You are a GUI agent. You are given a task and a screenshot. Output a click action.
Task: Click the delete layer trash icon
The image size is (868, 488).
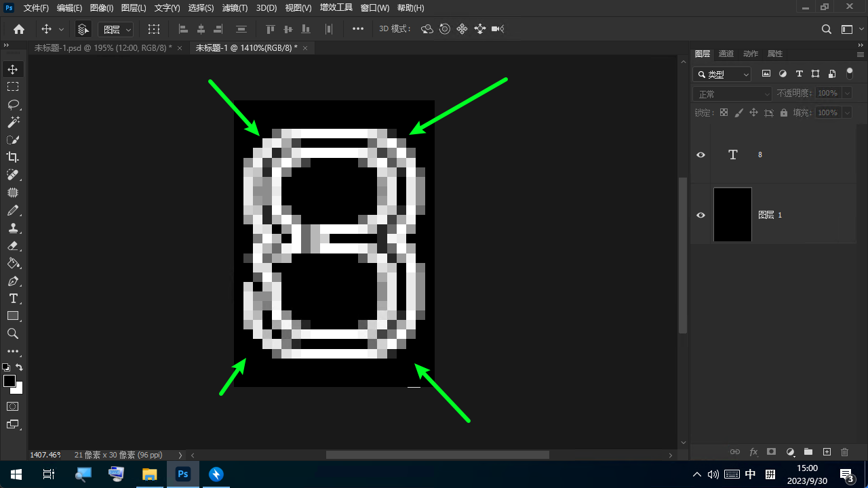[x=844, y=452]
